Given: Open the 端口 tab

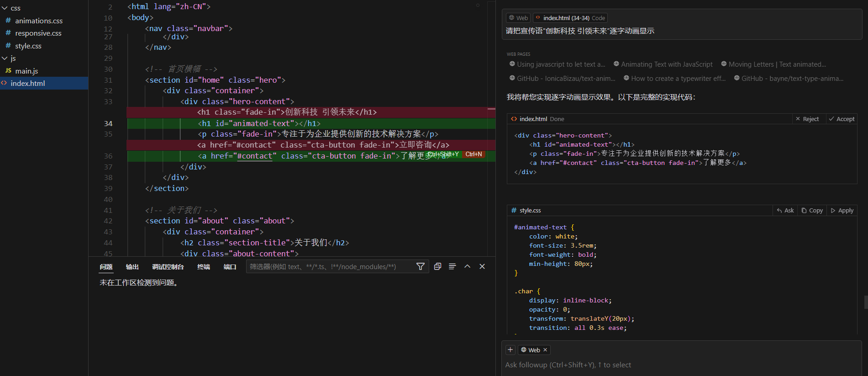Looking at the screenshot, I should coord(230,267).
